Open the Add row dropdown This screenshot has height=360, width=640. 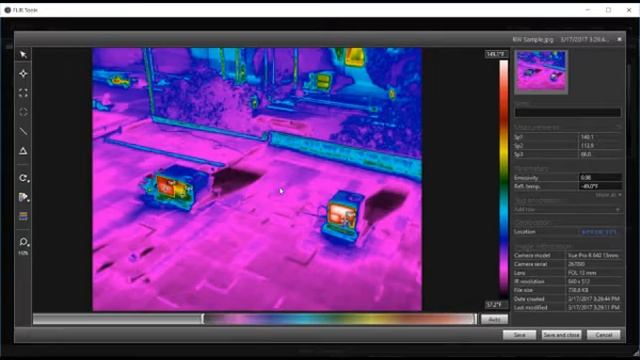coord(568,209)
